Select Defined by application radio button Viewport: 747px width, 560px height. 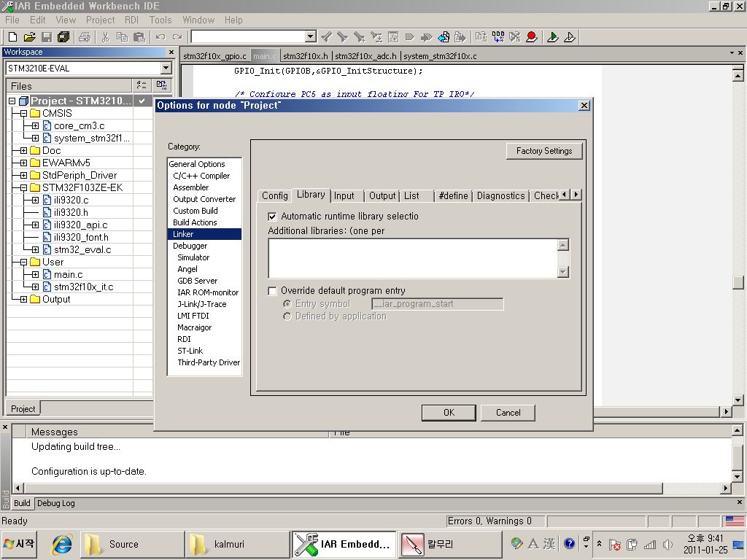(x=287, y=316)
